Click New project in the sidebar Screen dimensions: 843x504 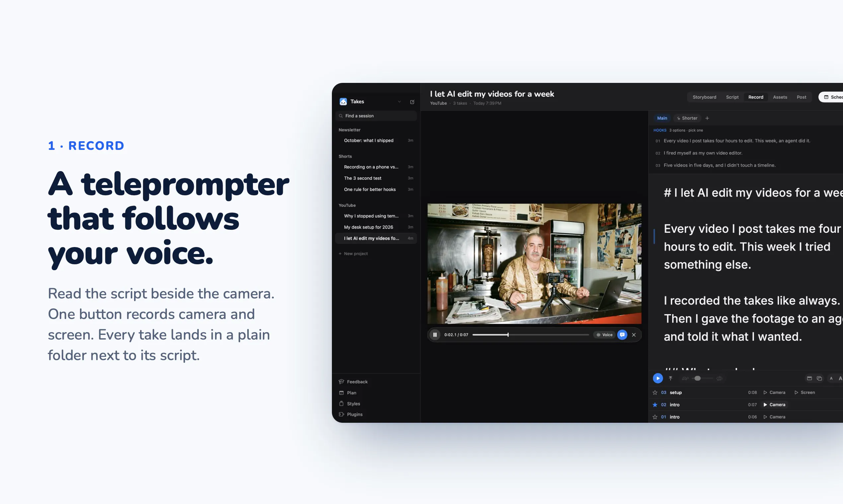(x=353, y=254)
